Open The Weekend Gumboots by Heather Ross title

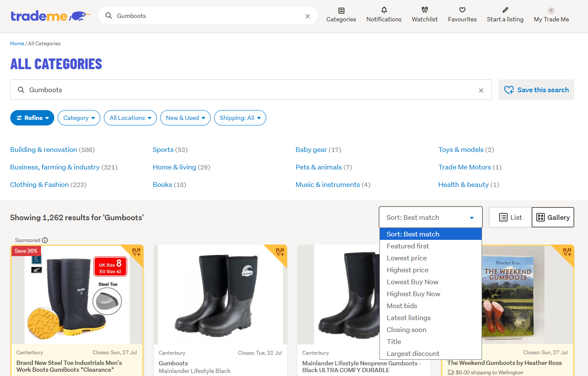point(505,363)
